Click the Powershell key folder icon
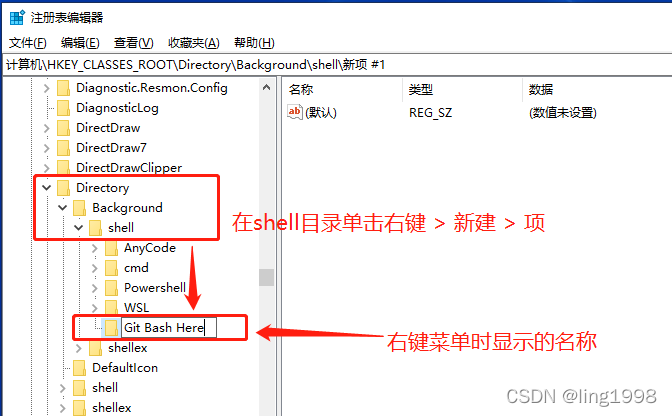This screenshot has width=672, height=416. (x=111, y=288)
